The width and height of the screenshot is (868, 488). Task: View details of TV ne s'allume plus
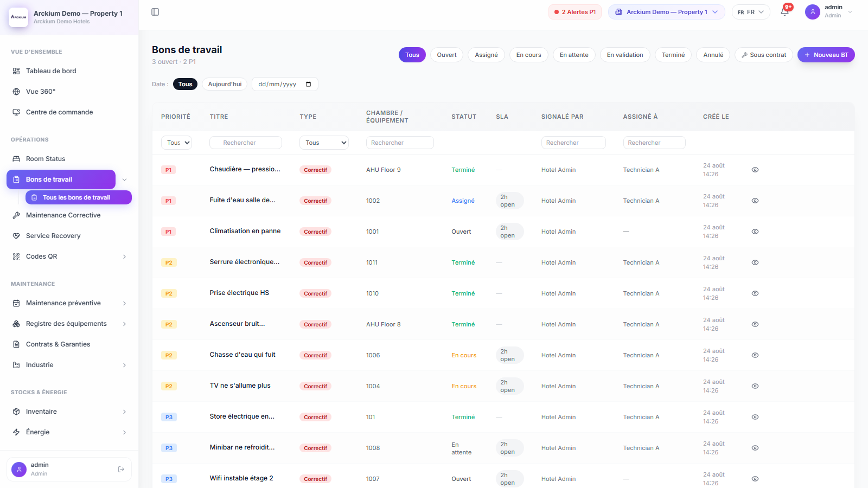point(755,386)
